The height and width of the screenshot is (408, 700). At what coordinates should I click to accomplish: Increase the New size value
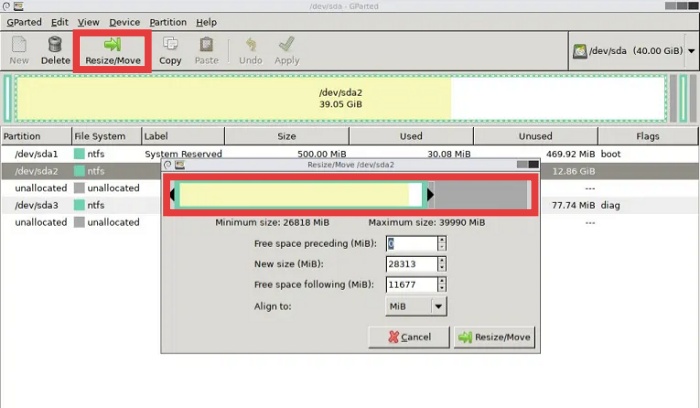(x=442, y=260)
